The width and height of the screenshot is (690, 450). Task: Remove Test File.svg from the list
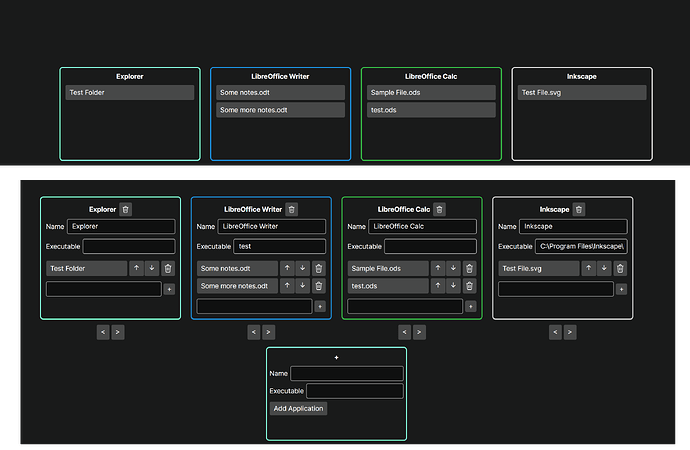tap(620, 268)
